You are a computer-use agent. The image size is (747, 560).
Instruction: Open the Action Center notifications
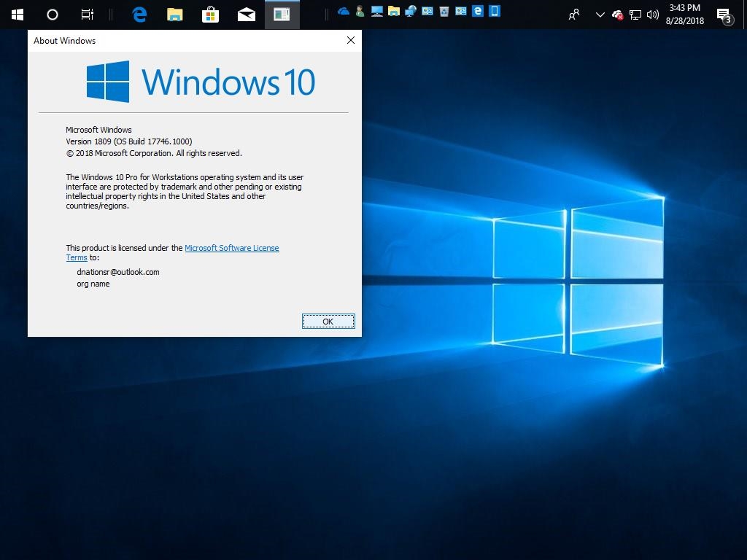tap(724, 15)
